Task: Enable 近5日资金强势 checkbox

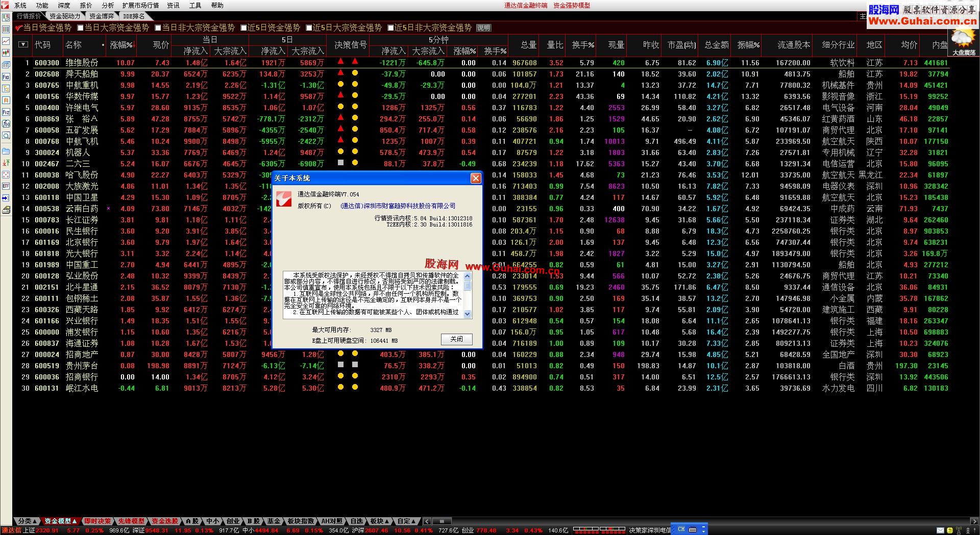Action: pyautogui.click(x=243, y=28)
